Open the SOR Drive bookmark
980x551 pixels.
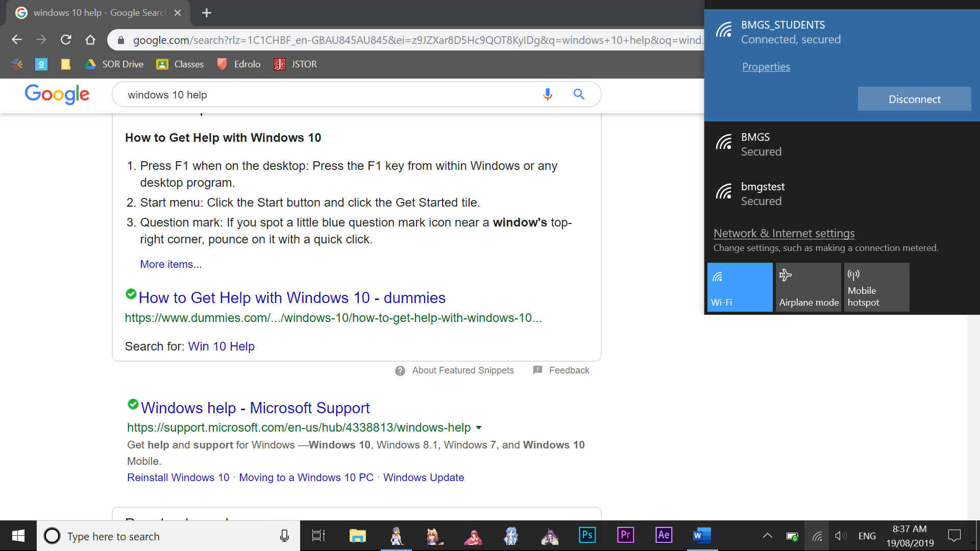click(114, 64)
